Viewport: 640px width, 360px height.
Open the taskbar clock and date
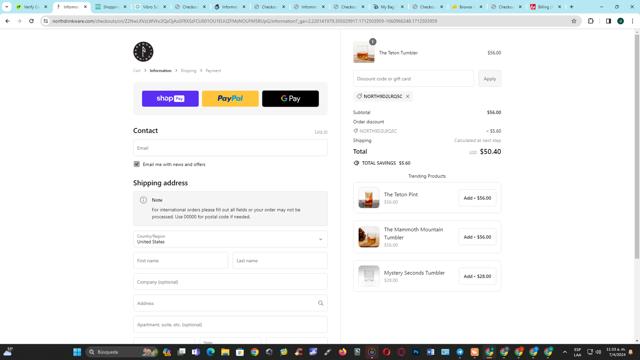[616, 352]
